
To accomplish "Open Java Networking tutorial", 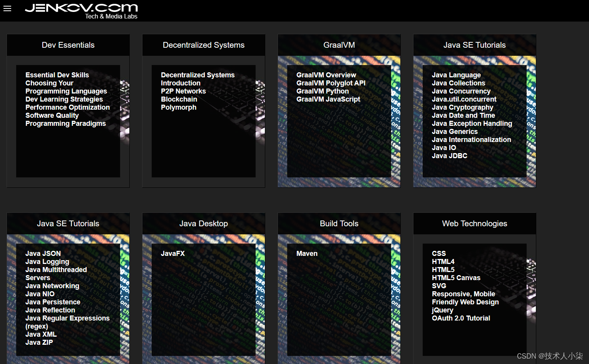I will (52, 286).
